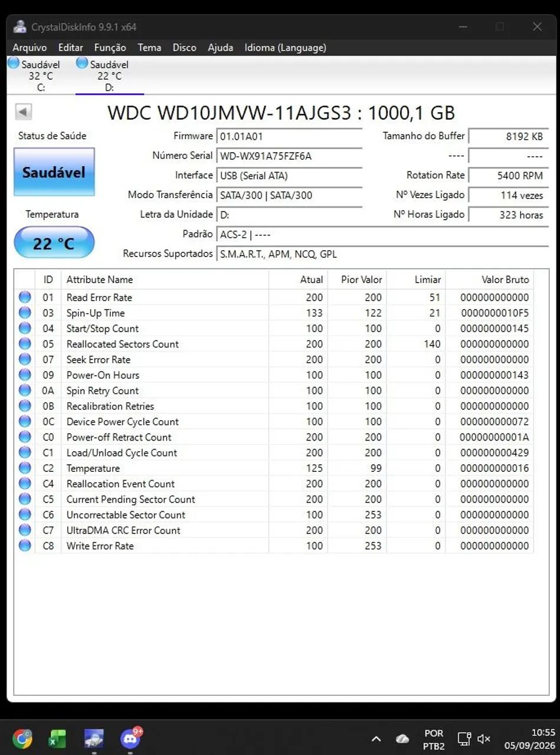Image resolution: width=560 pixels, height=755 pixels.
Task: Click the buffer size field 8192 KB
Action: tap(509, 136)
